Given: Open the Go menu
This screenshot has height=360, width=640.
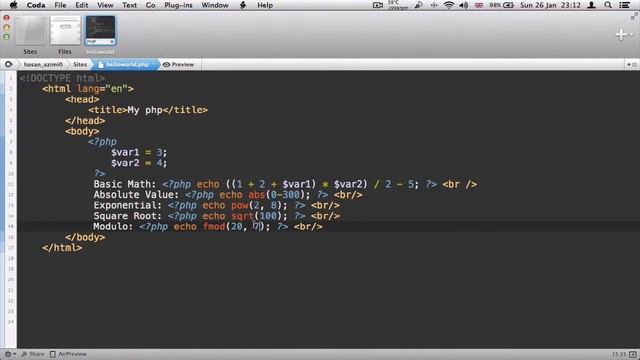Looking at the screenshot, I should 151,5.
